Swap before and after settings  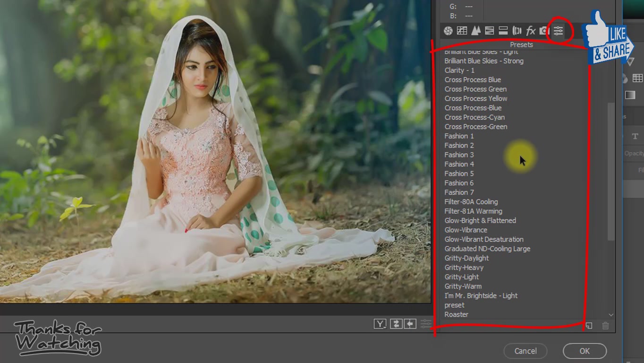pyautogui.click(x=396, y=324)
